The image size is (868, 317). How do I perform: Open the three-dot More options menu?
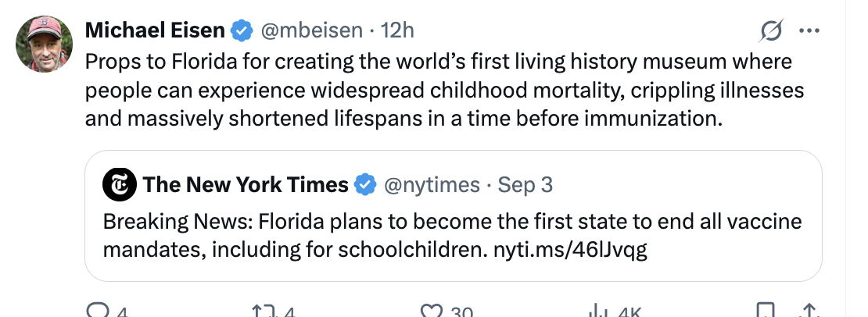coord(808,31)
